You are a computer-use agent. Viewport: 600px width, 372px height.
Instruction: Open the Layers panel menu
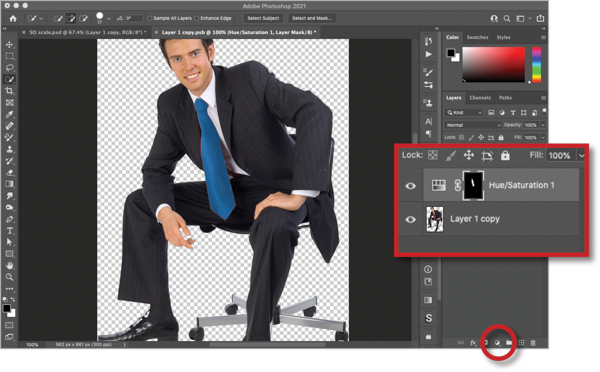tap(543, 98)
